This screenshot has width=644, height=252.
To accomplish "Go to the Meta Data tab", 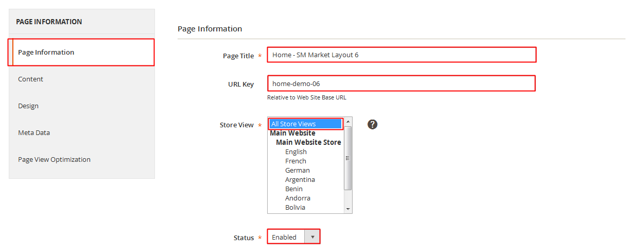I will (81, 132).
